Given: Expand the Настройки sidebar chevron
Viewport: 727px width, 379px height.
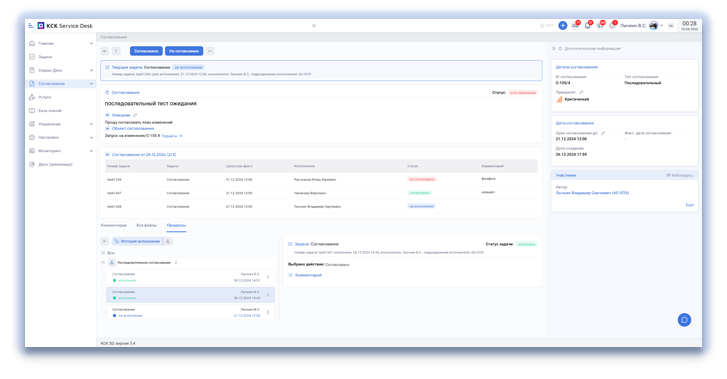Looking at the screenshot, I should (x=91, y=137).
